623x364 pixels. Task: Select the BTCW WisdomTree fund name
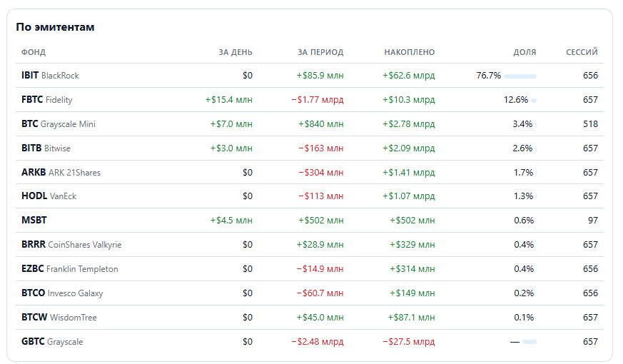point(59,317)
